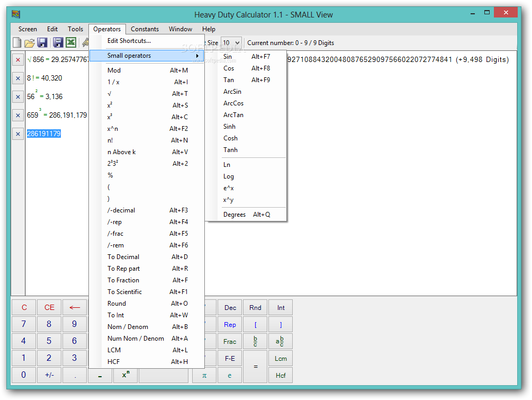The height and width of the screenshot is (400, 532).
Task: Click the highlighted 286191179 input field
Action: [44, 134]
